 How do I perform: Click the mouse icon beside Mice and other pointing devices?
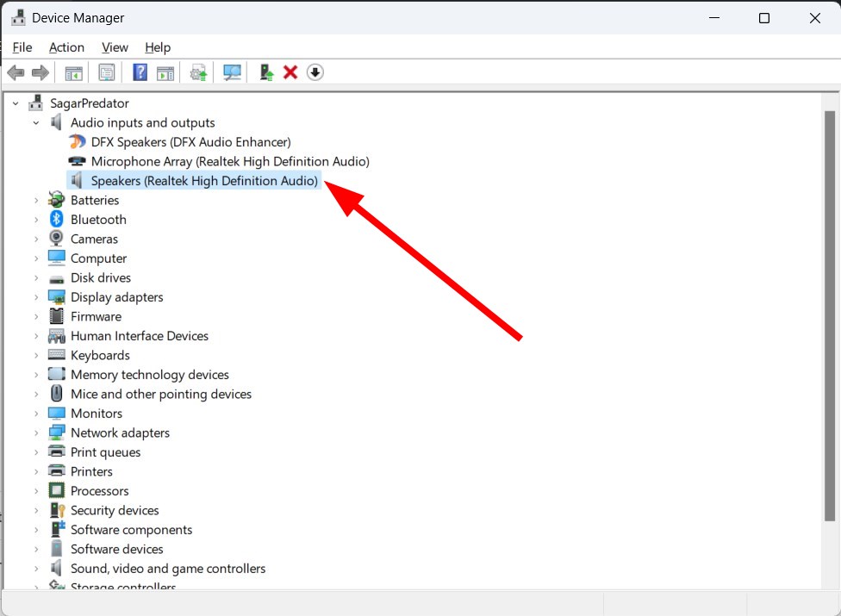[x=56, y=394]
